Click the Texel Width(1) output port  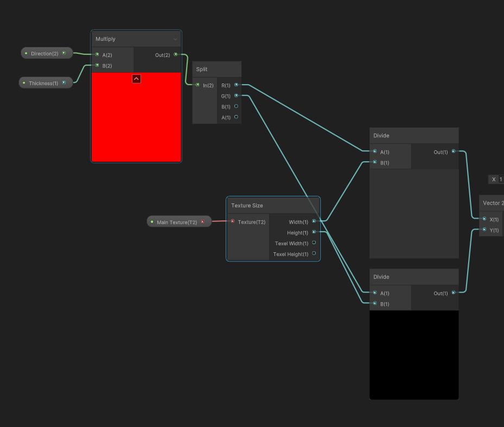[x=314, y=243]
